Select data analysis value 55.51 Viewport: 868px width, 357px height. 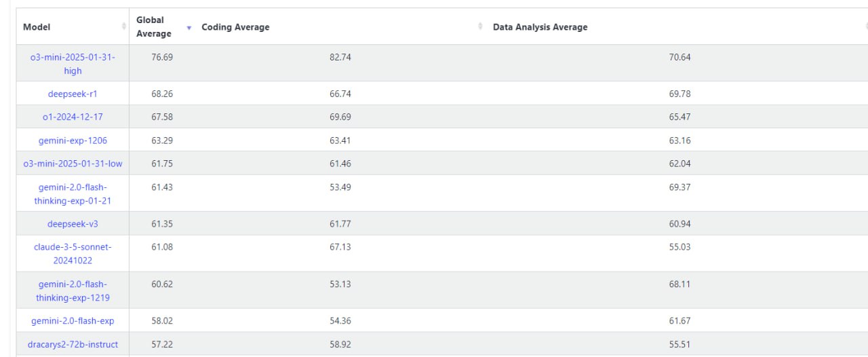(679, 344)
